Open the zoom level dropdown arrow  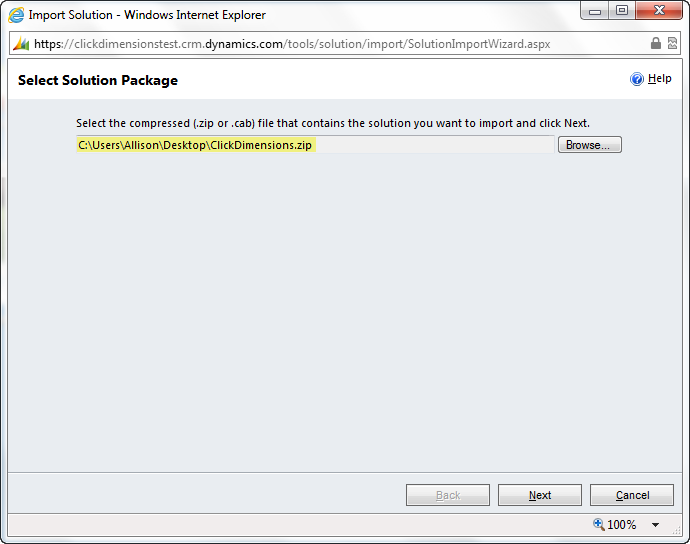pos(655,525)
